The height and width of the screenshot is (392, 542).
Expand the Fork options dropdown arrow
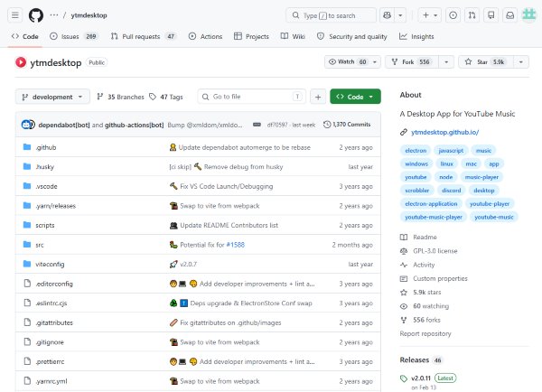446,62
